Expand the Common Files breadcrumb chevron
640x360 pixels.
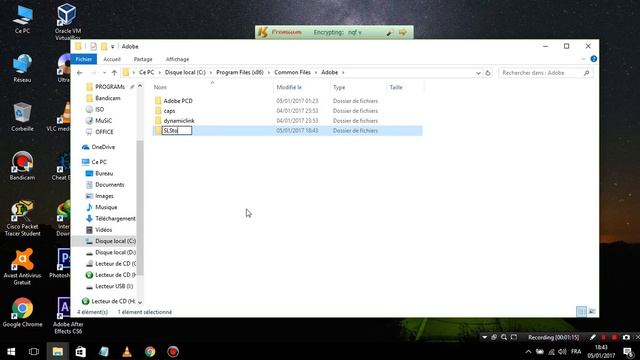point(316,73)
